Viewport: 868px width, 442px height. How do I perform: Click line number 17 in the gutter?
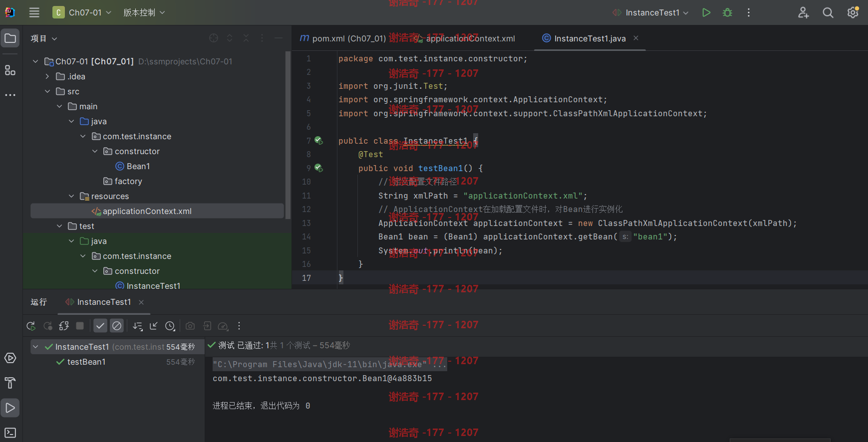(306, 278)
